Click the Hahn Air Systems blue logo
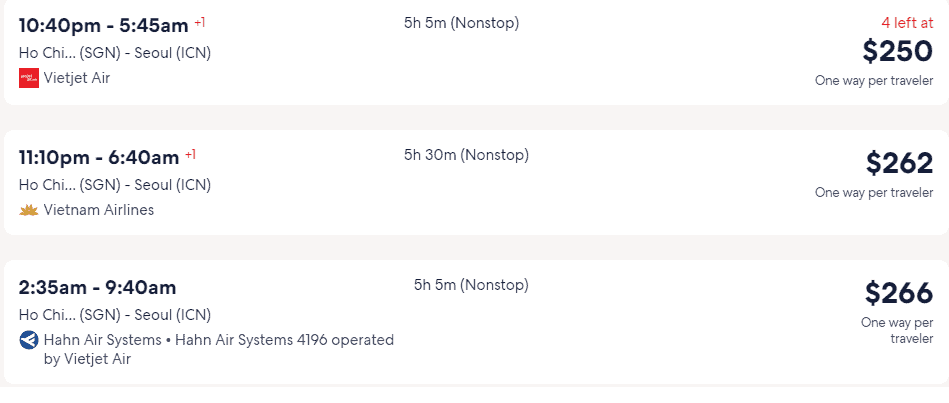949x403 pixels. click(28, 341)
